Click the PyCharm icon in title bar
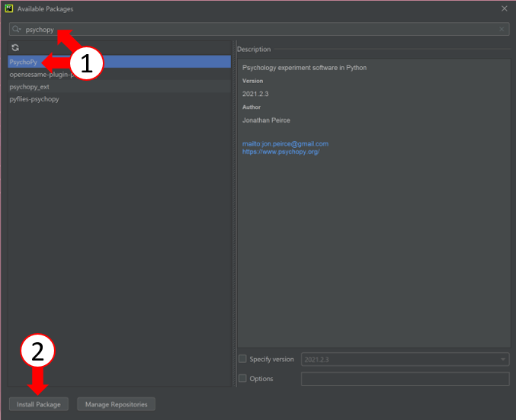 tap(8, 8)
